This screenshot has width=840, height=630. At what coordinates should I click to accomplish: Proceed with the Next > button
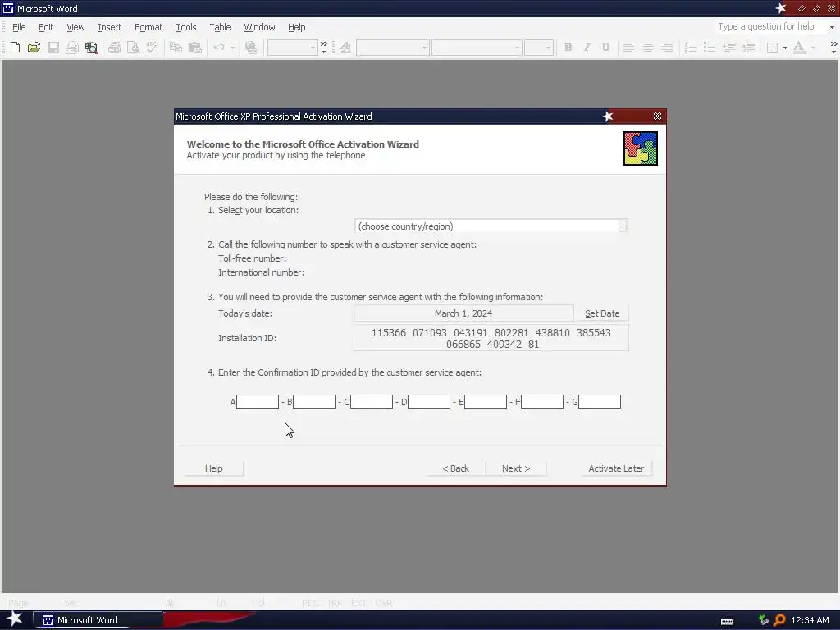click(516, 468)
